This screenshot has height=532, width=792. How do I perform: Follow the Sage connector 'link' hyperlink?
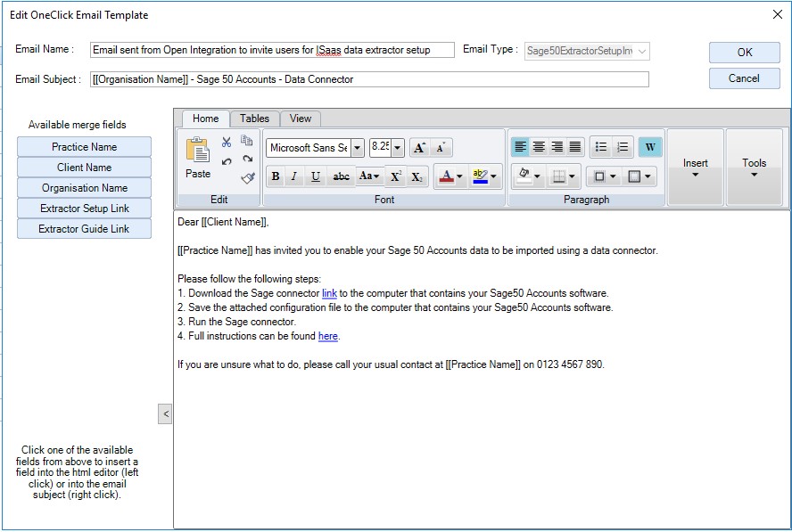[329, 293]
